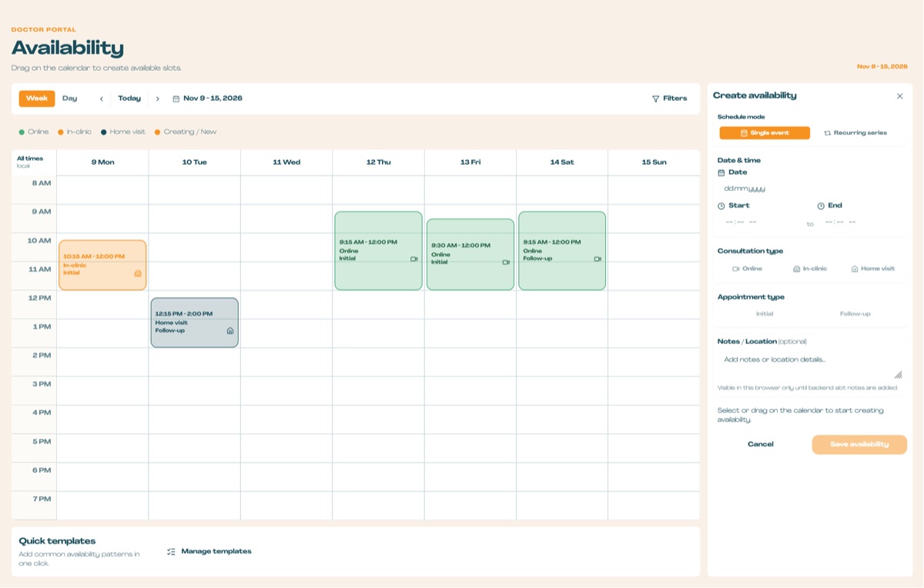Switch to Day view tab
The height and width of the screenshot is (588, 924).
pos(70,99)
